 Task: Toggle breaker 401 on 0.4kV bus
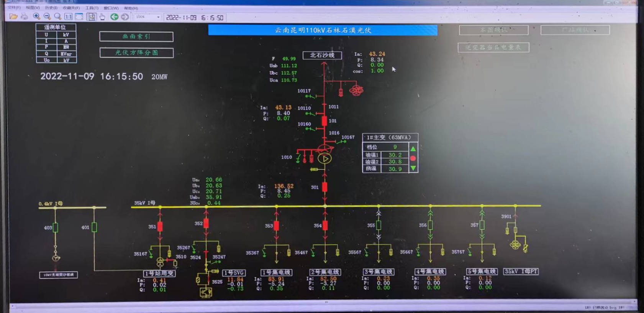pos(94,227)
